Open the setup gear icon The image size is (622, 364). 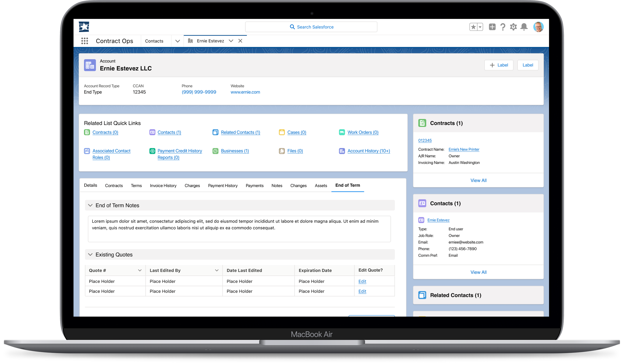(x=513, y=27)
